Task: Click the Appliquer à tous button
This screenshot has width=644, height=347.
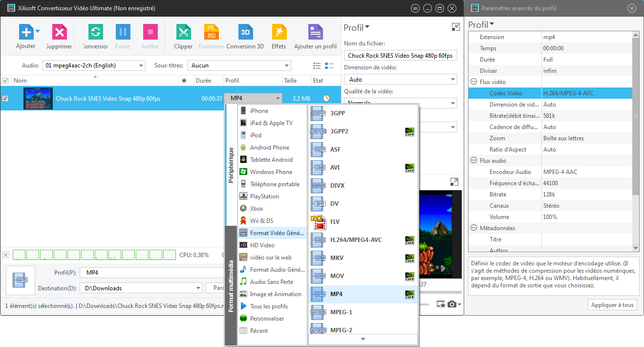Action: coord(612,305)
